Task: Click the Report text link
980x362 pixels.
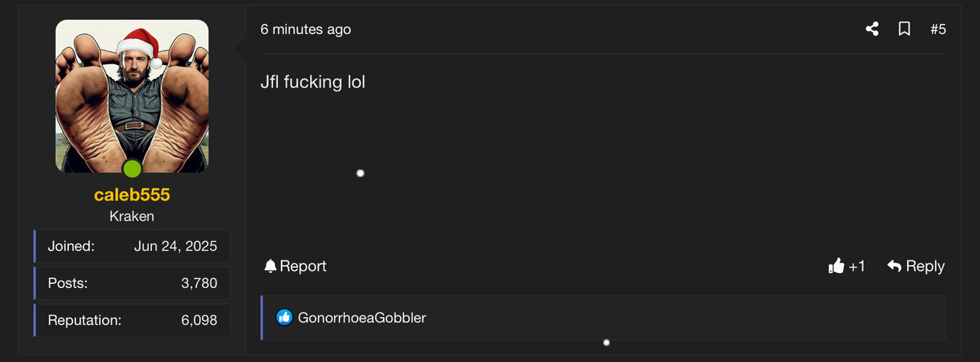Action: click(303, 266)
